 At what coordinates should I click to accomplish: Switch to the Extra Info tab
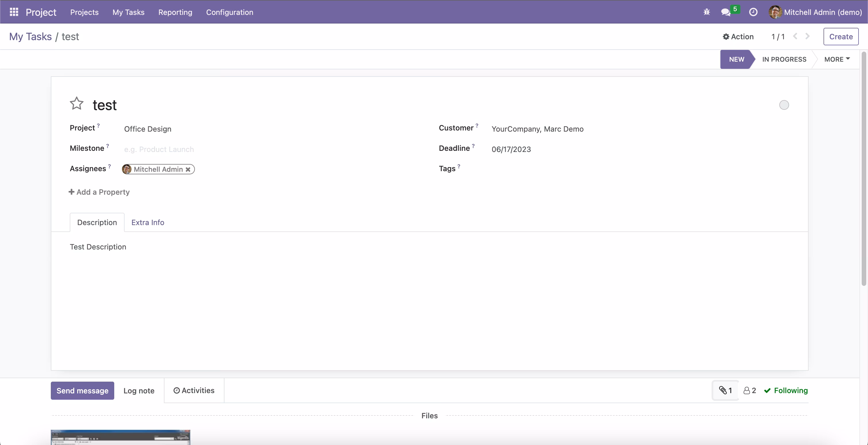(x=148, y=222)
